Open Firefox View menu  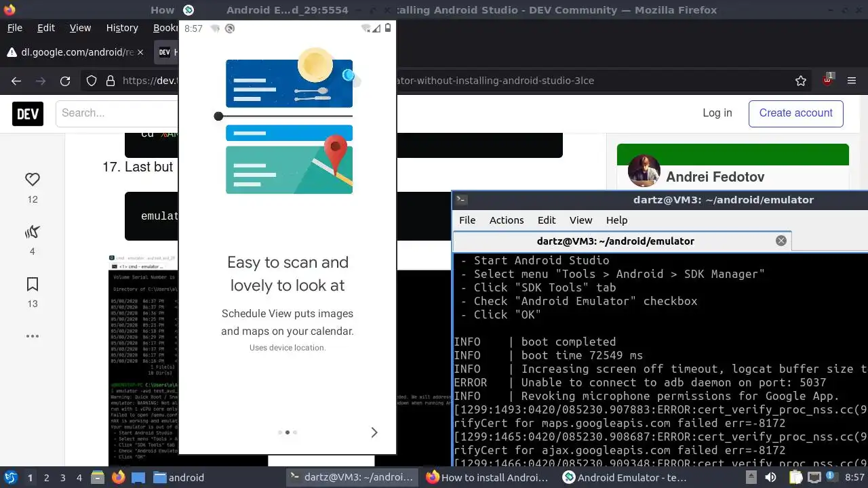pyautogui.click(x=80, y=28)
